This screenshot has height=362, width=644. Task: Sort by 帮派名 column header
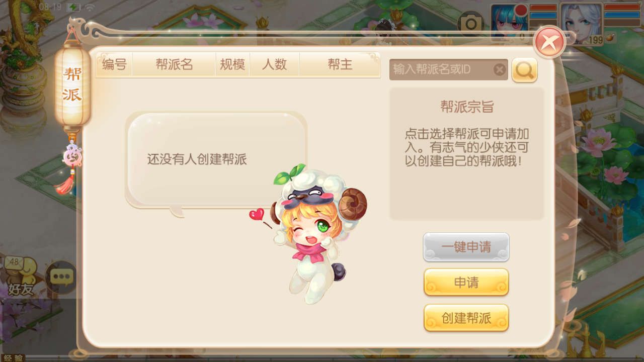(x=174, y=64)
